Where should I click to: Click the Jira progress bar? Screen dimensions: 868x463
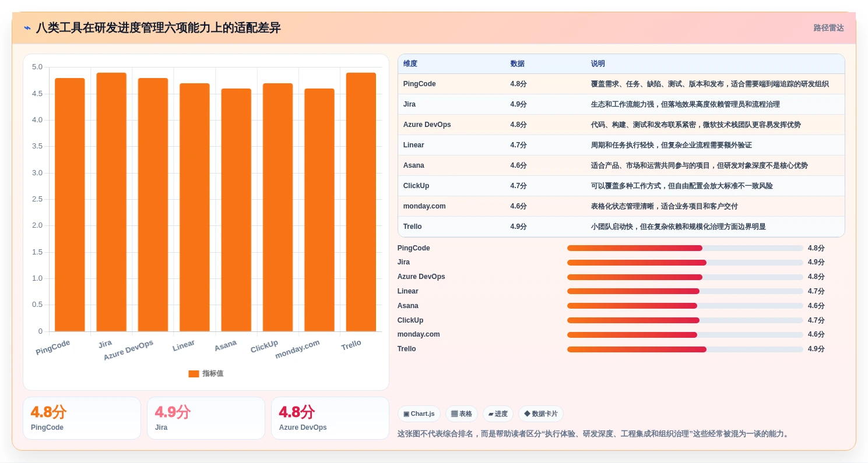(685, 263)
